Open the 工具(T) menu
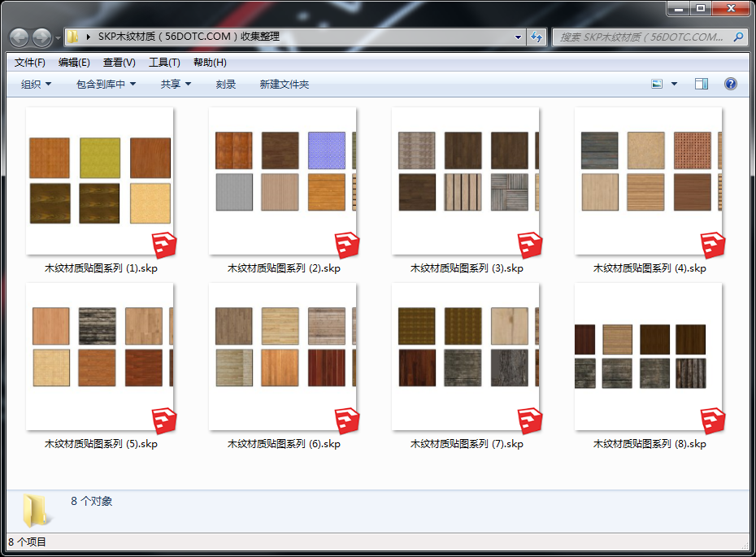This screenshot has height=557, width=756. click(164, 63)
